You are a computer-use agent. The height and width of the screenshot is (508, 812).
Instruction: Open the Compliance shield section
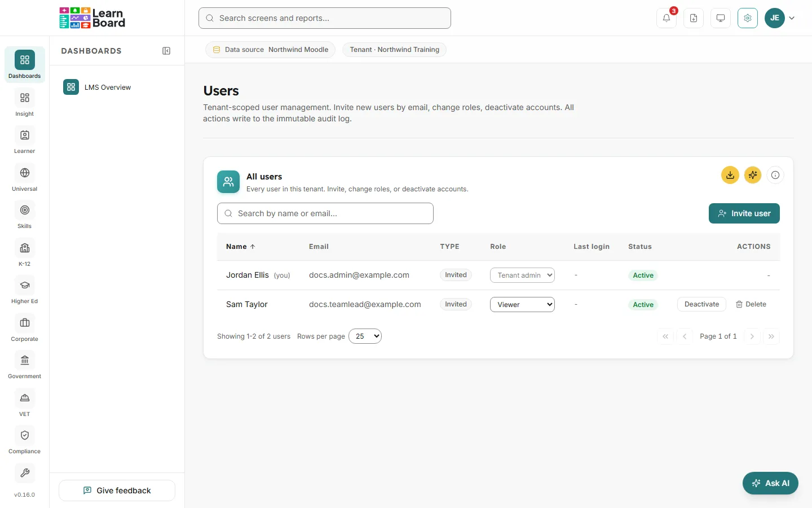coord(24,440)
